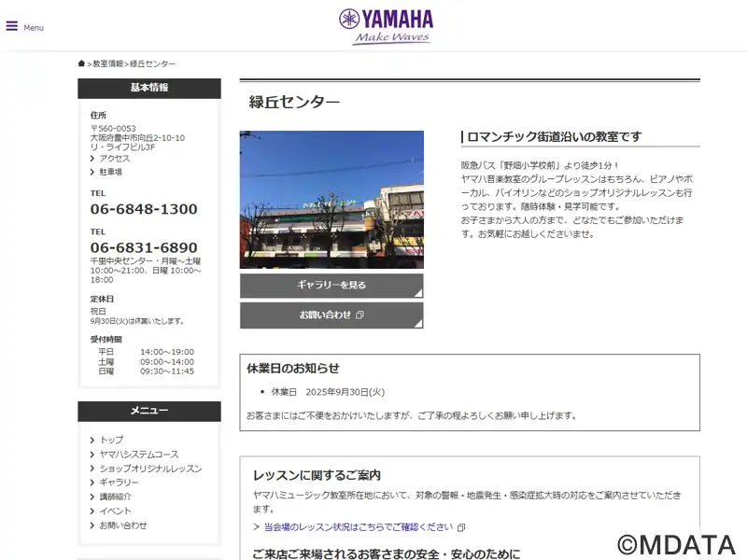Click the Yamaha Make Waves logo
The image size is (747, 560).
387,27
